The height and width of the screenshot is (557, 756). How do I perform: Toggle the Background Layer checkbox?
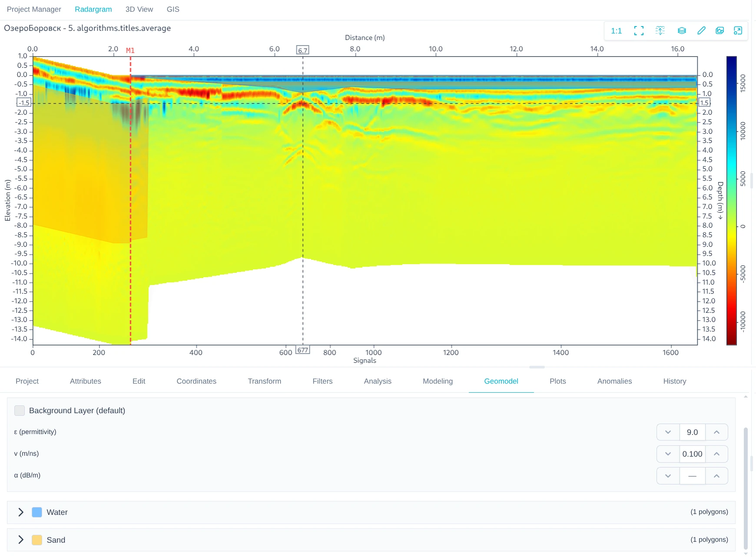tap(20, 411)
